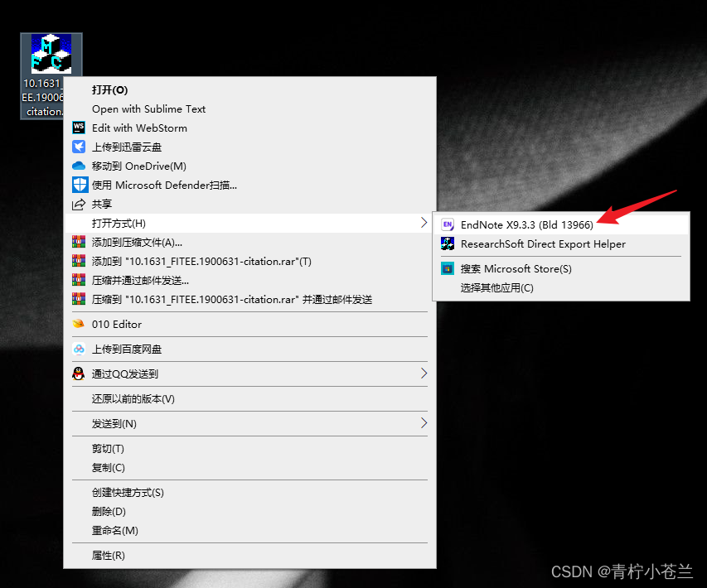This screenshot has width=707, height=588.
Task: Select 移动到 OneDrive(M) entry
Action: tap(250, 166)
